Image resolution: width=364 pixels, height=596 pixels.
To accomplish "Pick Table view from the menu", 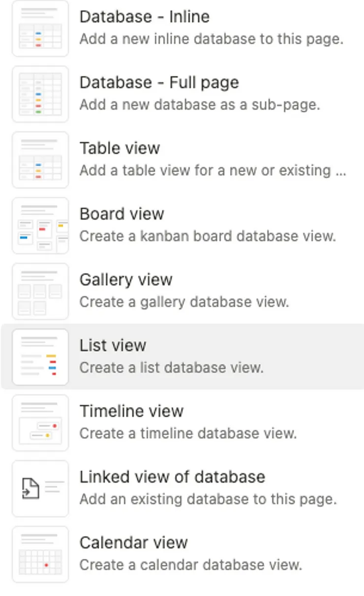I will (120, 148).
